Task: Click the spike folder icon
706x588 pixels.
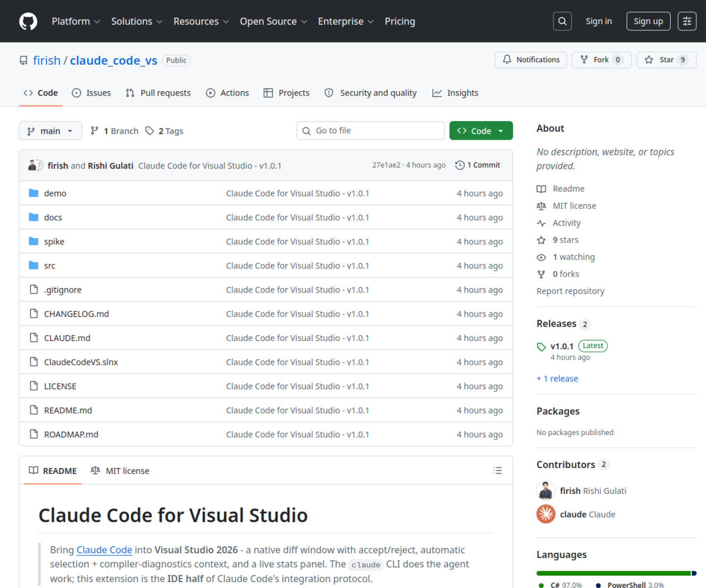Action: point(33,241)
